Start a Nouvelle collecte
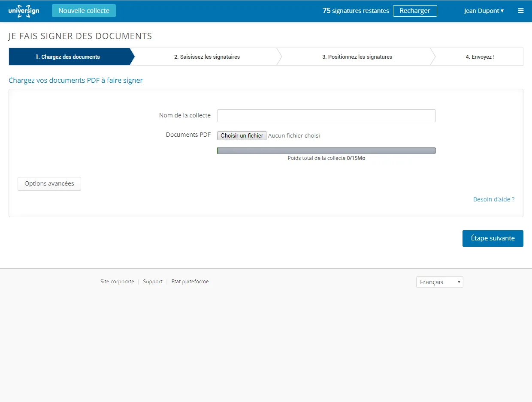 pyautogui.click(x=84, y=11)
